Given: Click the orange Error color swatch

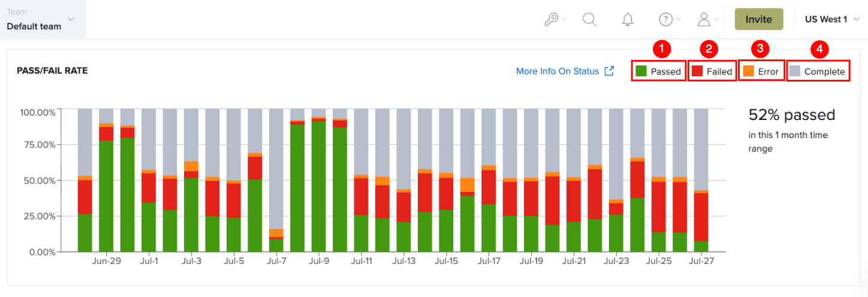Looking at the screenshot, I should click(749, 71).
